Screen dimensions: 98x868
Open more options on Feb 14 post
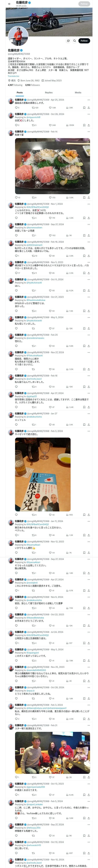[89, 132]
